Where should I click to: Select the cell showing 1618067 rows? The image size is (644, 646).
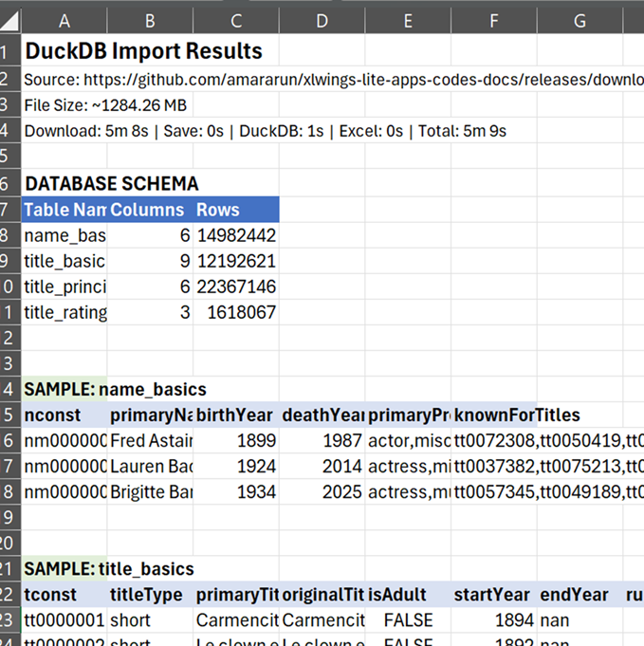pyautogui.click(x=236, y=312)
